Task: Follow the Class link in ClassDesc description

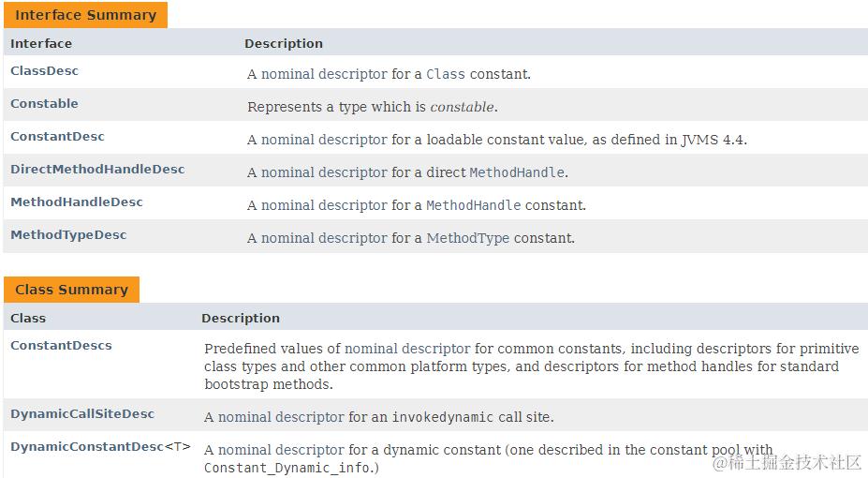Action: (x=445, y=74)
